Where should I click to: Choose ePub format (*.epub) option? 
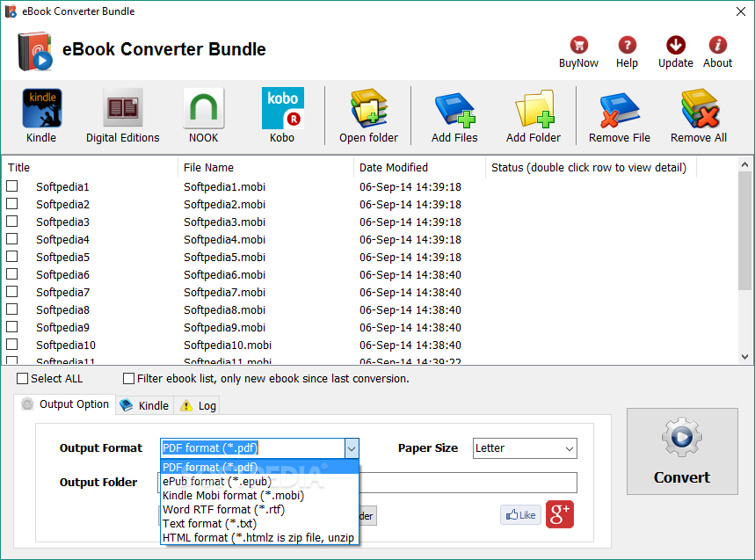259,482
